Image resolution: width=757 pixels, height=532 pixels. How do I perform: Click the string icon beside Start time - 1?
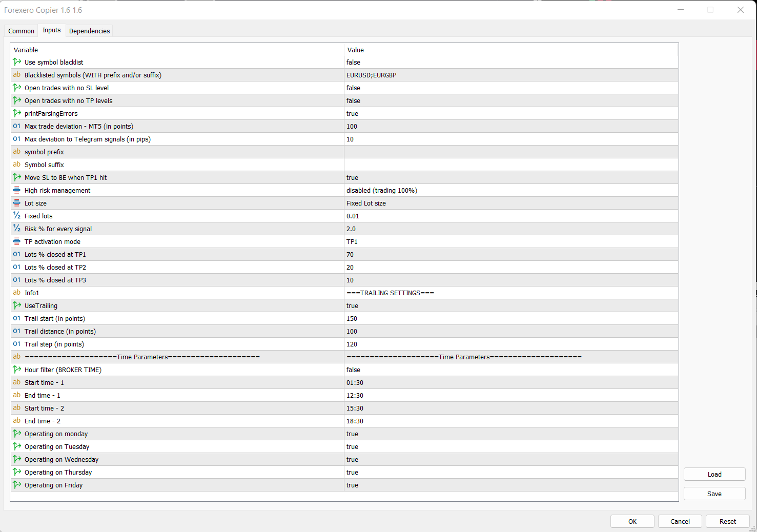[17, 382]
